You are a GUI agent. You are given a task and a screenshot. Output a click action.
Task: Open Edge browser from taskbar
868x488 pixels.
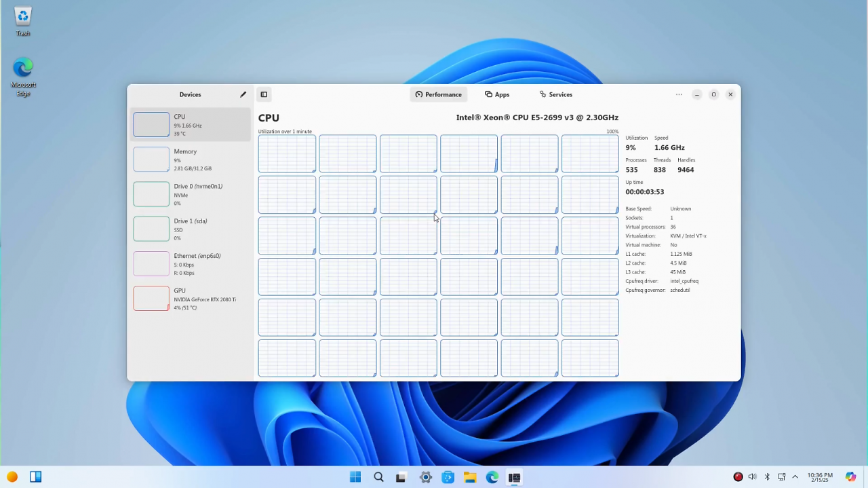[x=492, y=477]
